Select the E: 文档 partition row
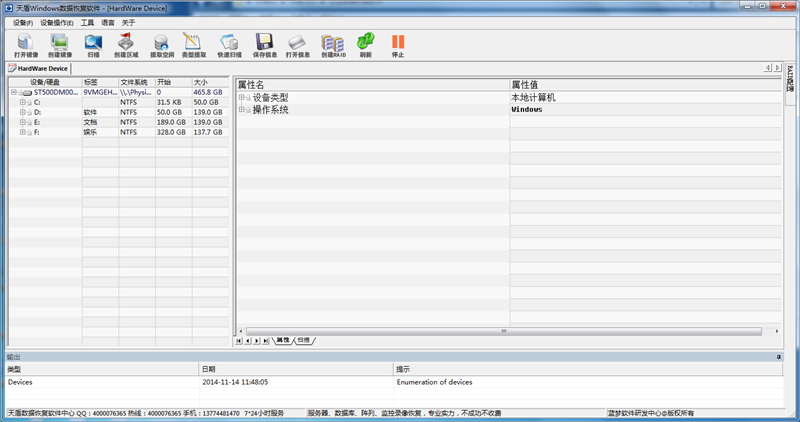Screen dimensions: 800x422 pyautogui.click(x=119, y=122)
